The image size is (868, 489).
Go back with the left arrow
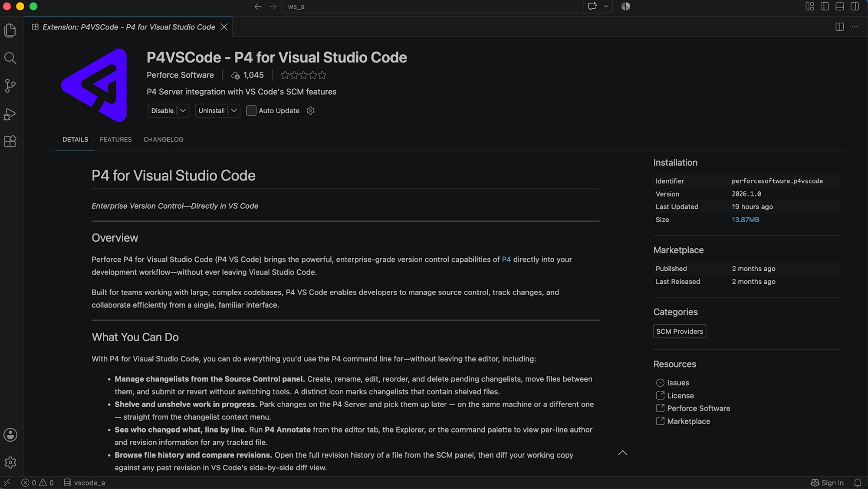point(258,7)
